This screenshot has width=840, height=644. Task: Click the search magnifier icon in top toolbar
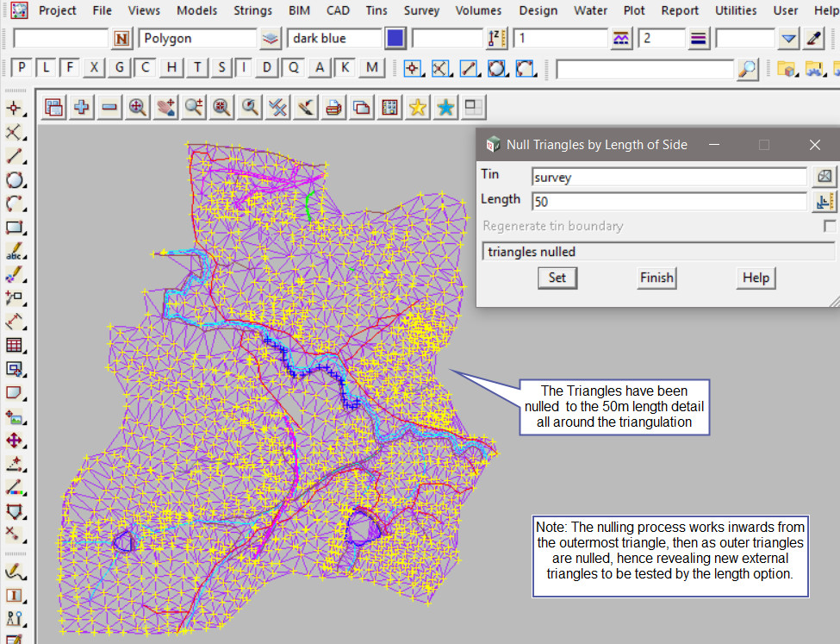[x=749, y=68]
